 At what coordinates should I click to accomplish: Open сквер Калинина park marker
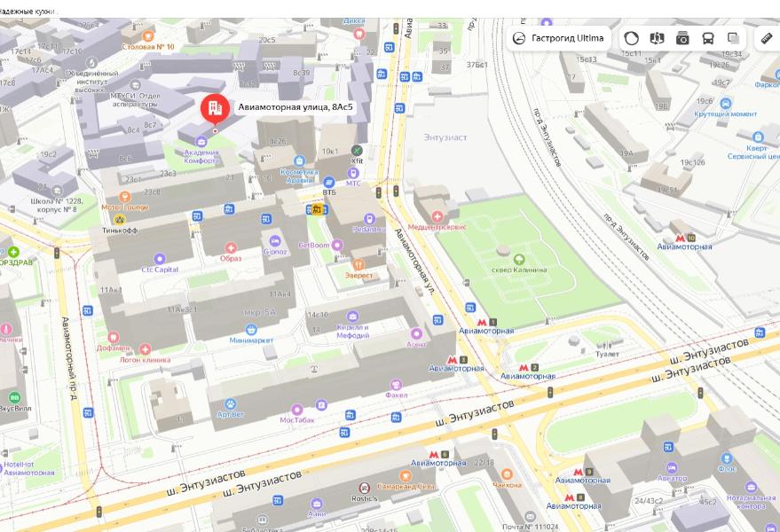click(x=519, y=259)
